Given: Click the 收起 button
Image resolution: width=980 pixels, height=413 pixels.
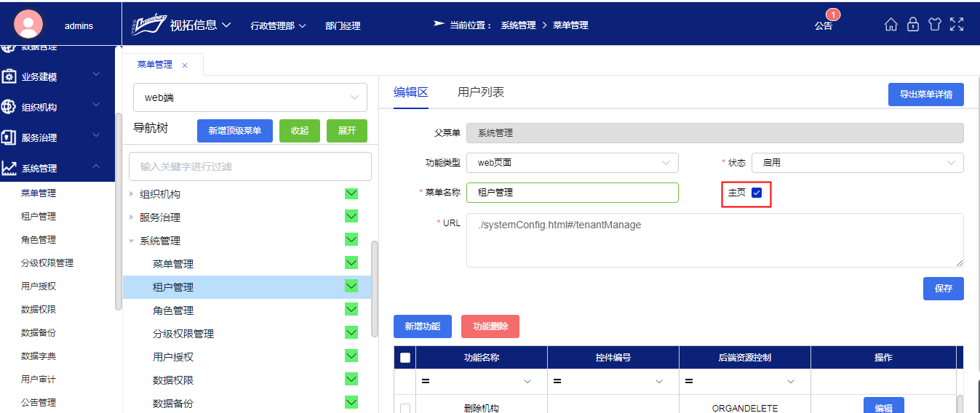Looking at the screenshot, I should (x=300, y=131).
